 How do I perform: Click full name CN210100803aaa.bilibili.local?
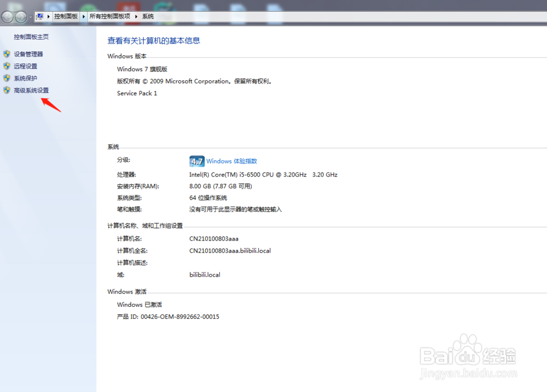coord(230,250)
